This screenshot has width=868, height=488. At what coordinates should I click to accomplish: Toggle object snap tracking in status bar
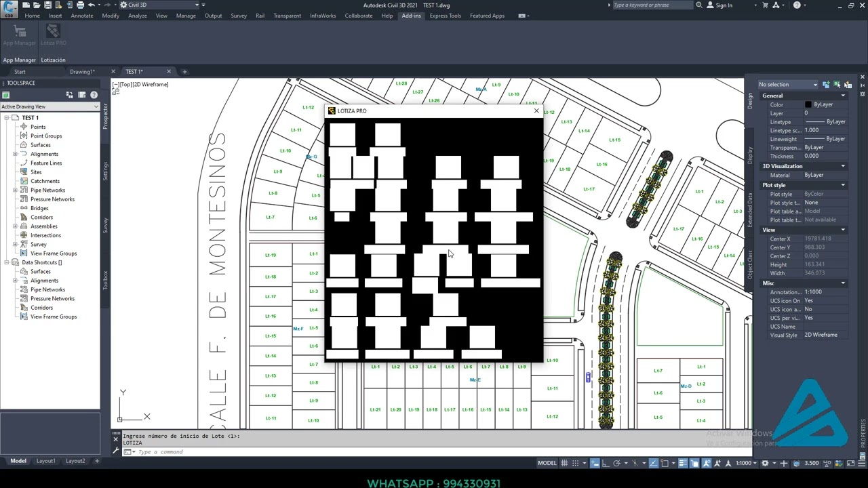(x=654, y=463)
